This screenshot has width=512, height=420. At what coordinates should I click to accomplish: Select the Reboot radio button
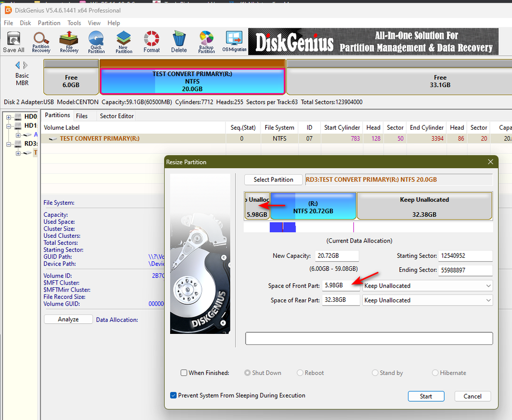pyautogui.click(x=300, y=373)
